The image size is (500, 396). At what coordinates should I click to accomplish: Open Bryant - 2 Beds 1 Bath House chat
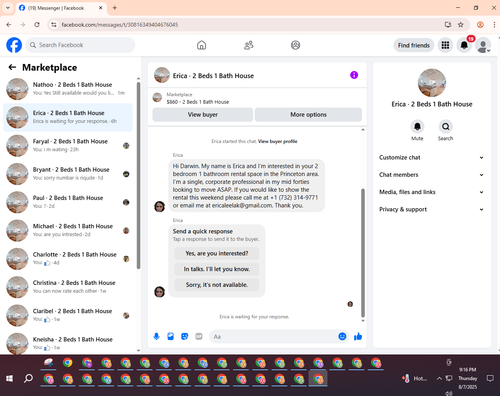pos(68,174)
